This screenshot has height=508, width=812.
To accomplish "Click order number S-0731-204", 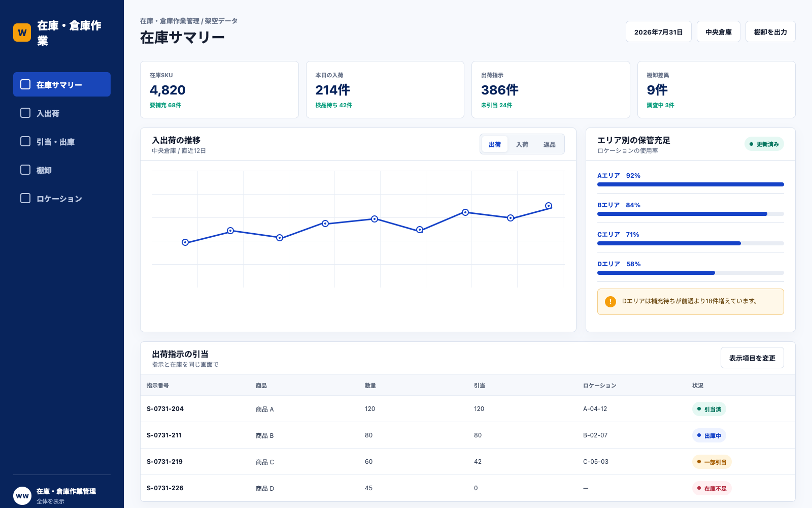I will point(165,408).
